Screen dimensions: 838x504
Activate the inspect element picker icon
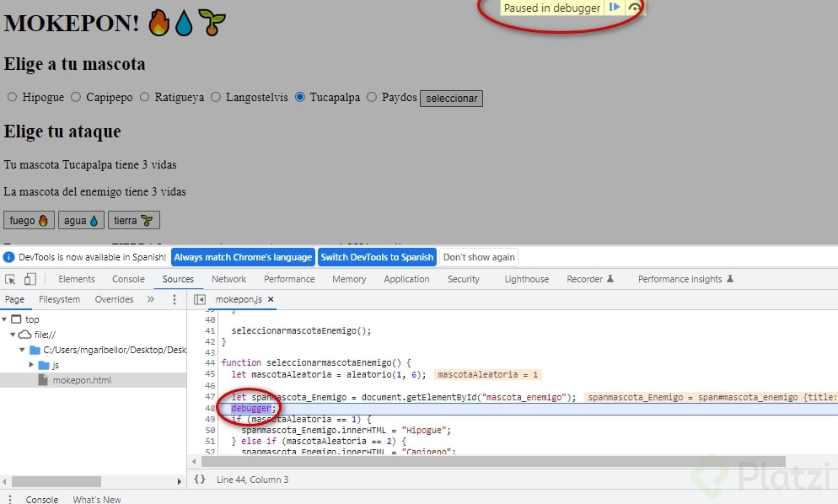coord(10,279)
